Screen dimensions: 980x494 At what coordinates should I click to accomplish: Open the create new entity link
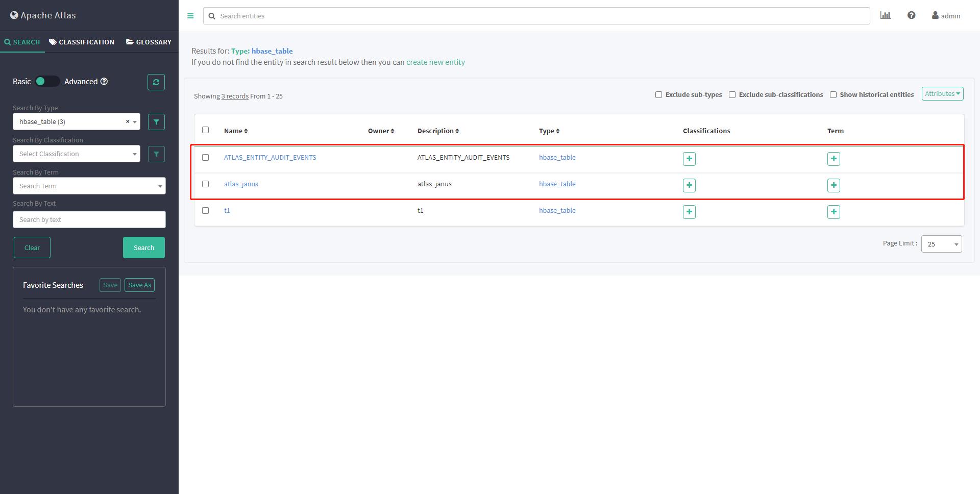[435, 62]
